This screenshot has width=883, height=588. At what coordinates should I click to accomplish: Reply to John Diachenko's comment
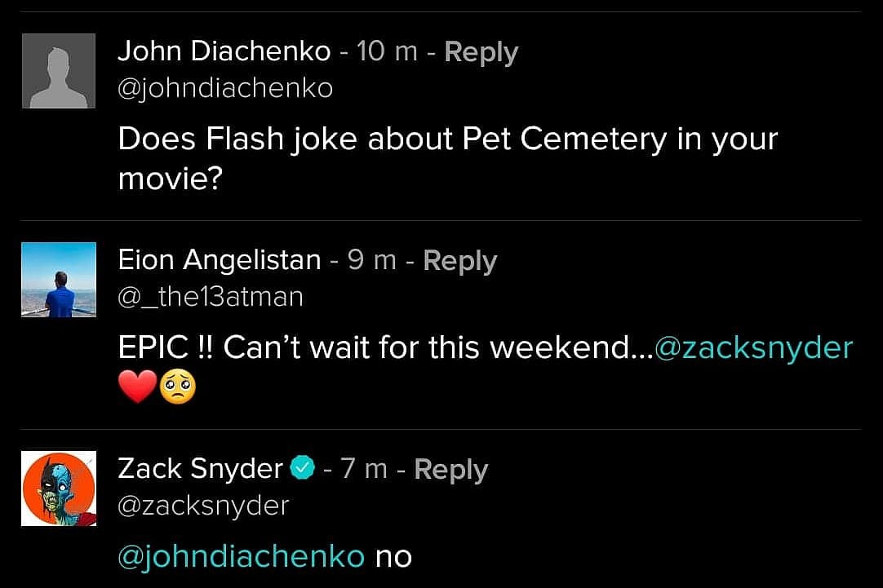(481, 52)
